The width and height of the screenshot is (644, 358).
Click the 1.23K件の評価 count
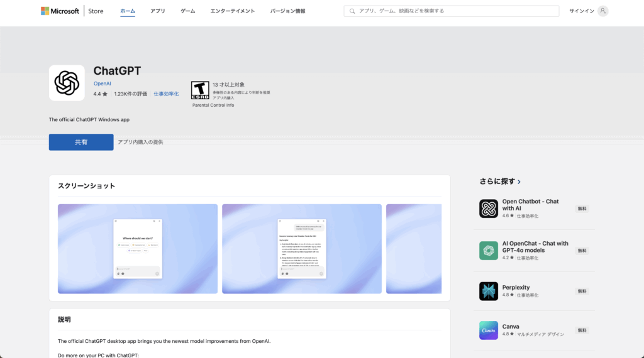coord(131,94)
